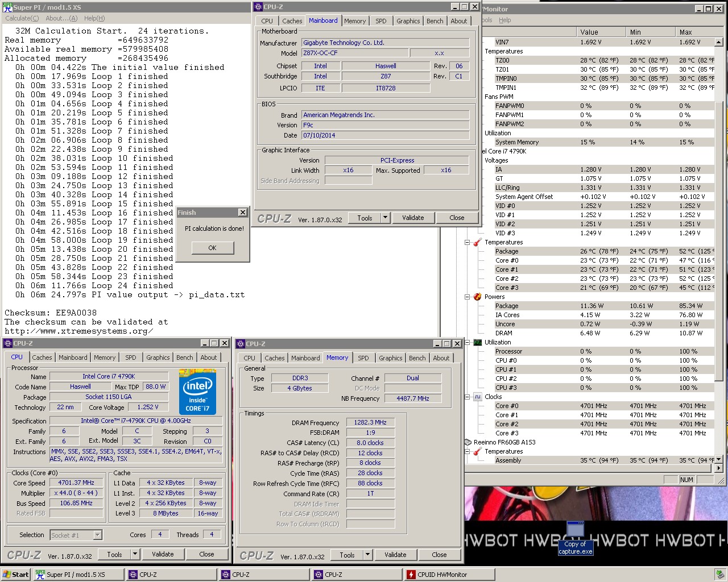Screen dimensions: 728x582
Task: Open Super PI from the taskbar
Action: pos(78,575)
